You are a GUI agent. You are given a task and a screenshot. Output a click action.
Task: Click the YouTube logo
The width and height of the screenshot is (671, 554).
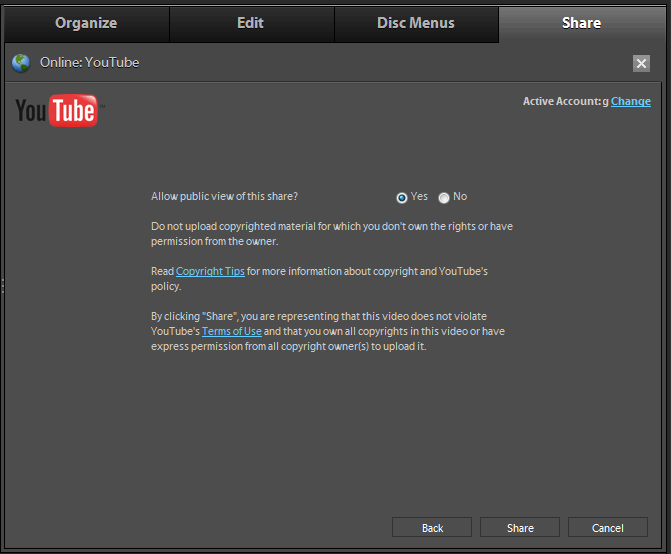59,110
